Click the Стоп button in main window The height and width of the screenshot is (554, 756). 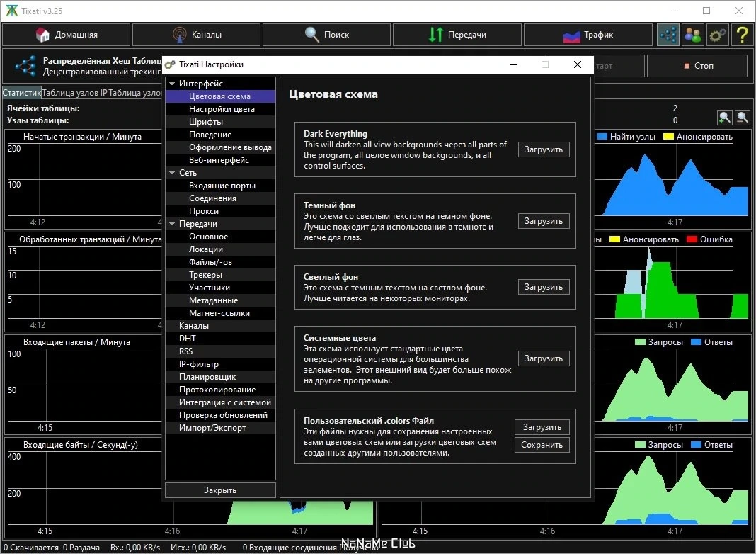[x=697, y=66]
